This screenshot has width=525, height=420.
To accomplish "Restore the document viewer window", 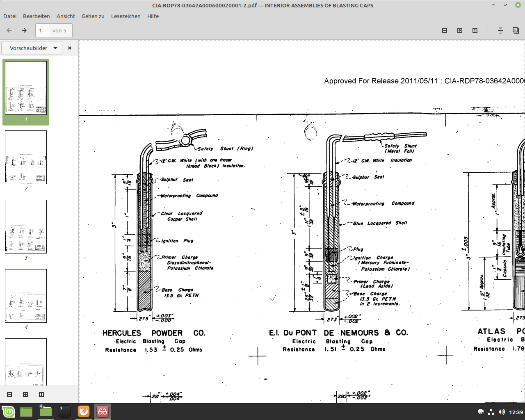I will 506,5.
